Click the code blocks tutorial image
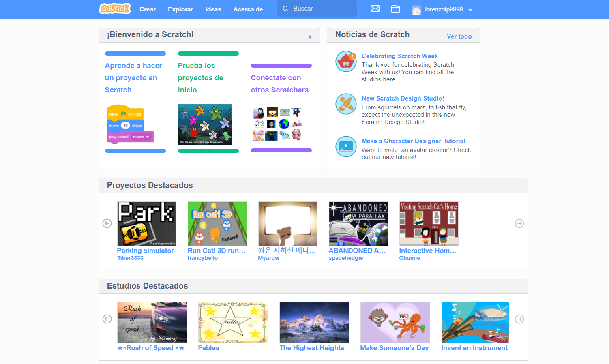Screen dimensions: 609x364 click(x=130, y=124)
